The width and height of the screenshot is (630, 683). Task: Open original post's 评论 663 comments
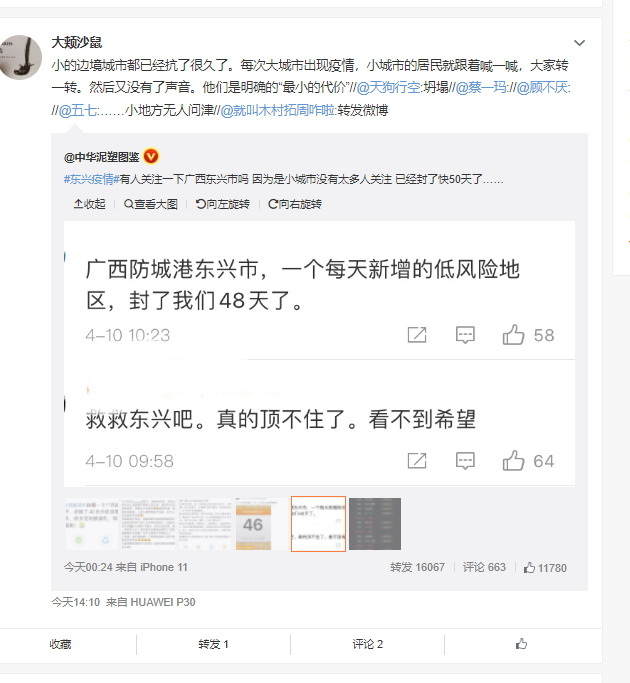484,567
